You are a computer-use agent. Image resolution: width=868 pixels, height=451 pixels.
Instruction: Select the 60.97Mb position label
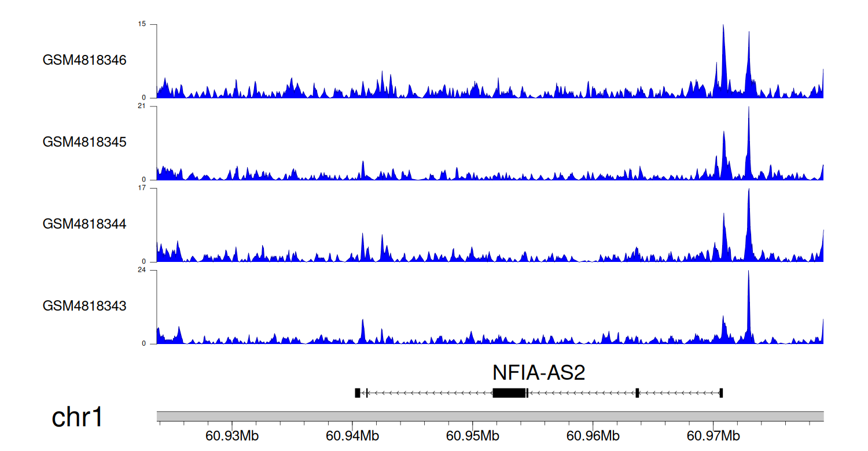713,435
